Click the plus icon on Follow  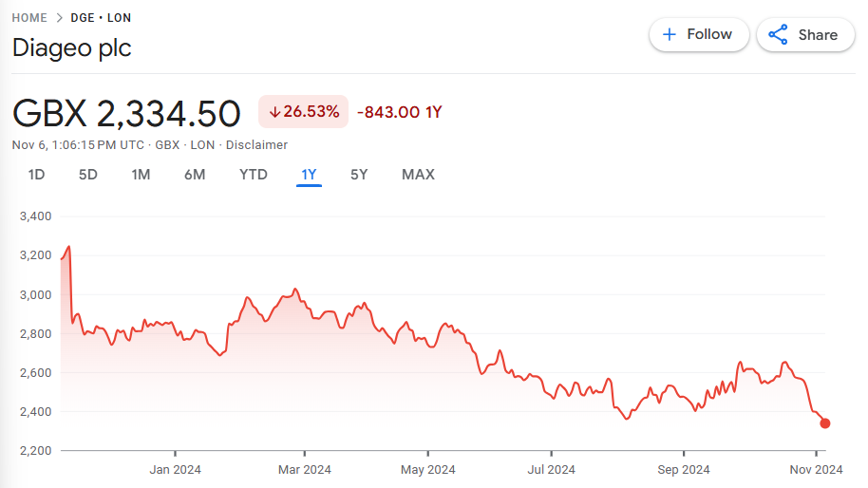670,34
